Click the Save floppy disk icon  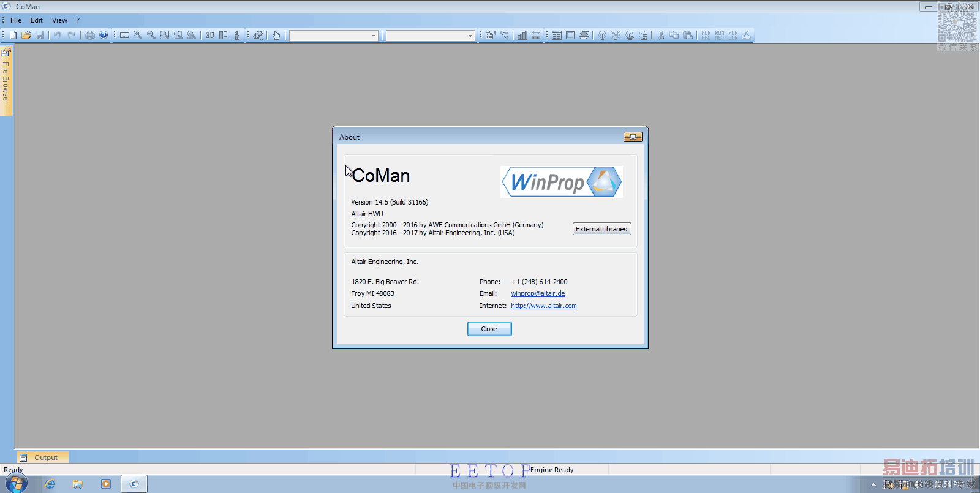[40, 35]
